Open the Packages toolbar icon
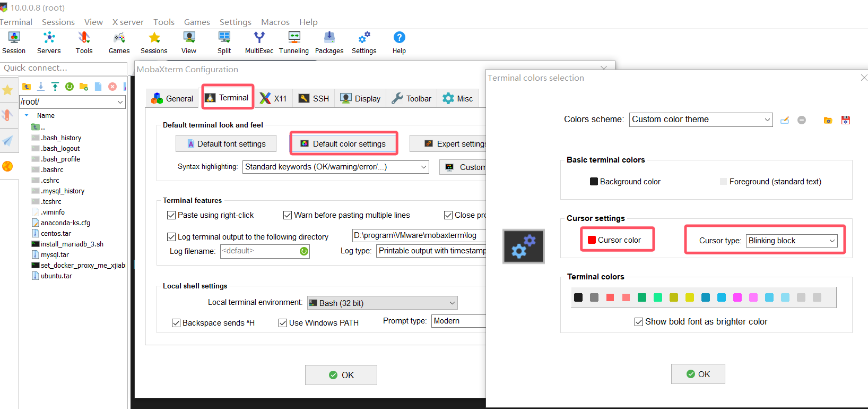 point(329,42)
